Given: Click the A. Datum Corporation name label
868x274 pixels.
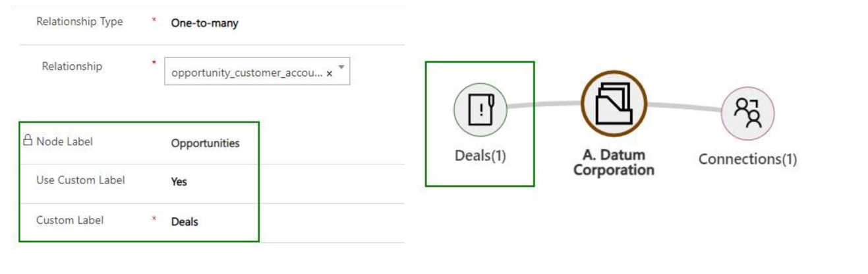Looking at the screenshot, I should click(x=614, y=162).
